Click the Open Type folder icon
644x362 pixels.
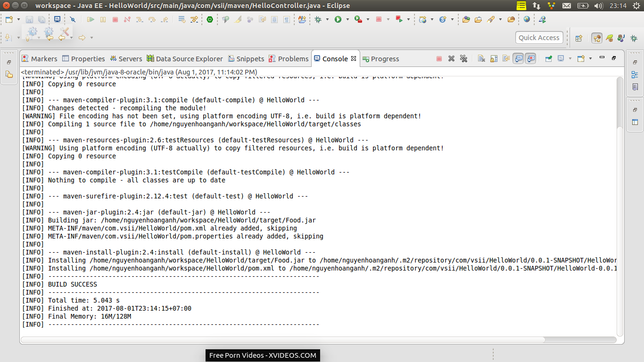[466, 19]
